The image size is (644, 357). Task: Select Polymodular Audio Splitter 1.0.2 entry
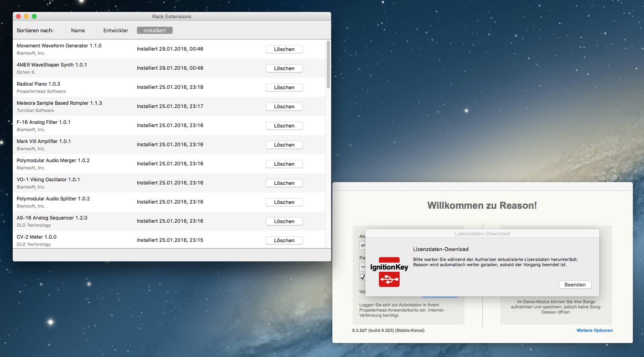coord(53,199)
